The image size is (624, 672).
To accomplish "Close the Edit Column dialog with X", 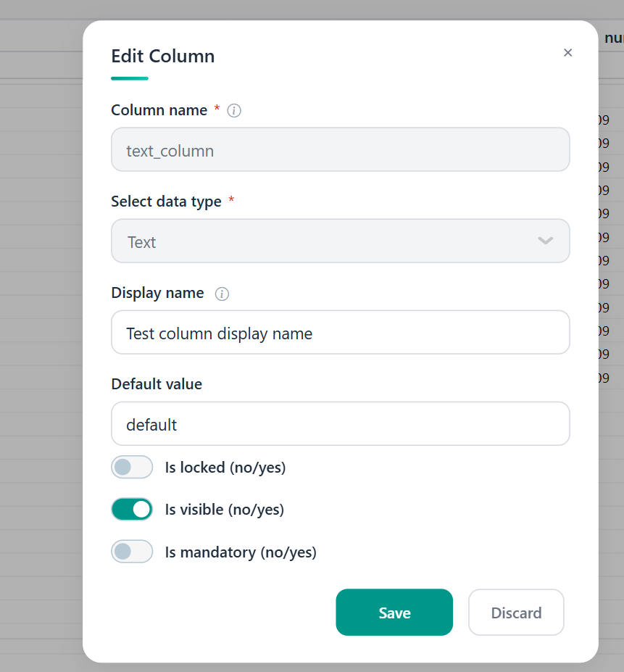I will (567, 53).
